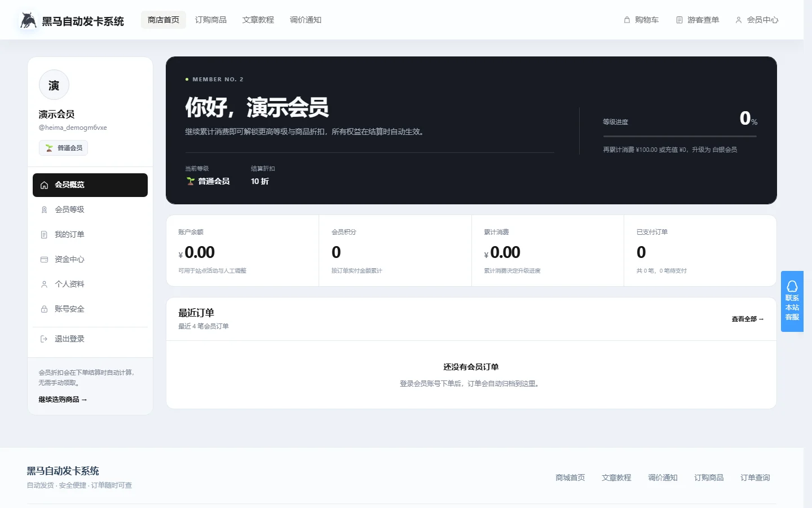This screenshot has width=812, height=508.
Task: Click the footer 订购商品 link
Action: (709, 478)
